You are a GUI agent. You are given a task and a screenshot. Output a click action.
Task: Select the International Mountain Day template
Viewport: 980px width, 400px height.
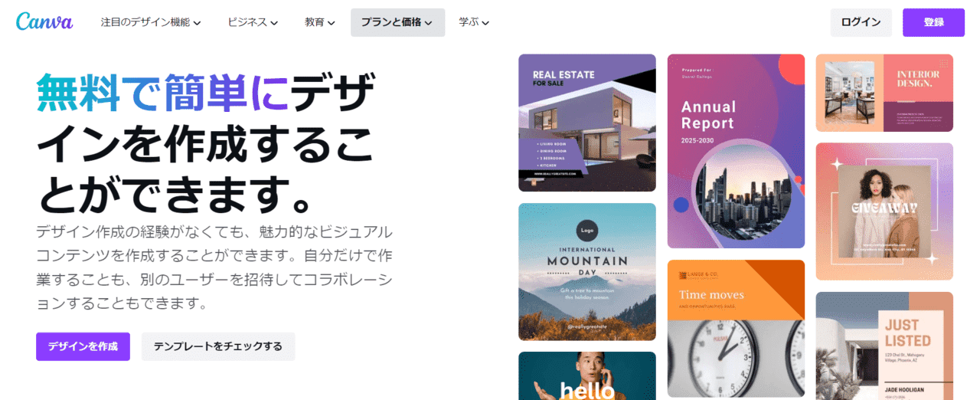[x=587, y=271]
